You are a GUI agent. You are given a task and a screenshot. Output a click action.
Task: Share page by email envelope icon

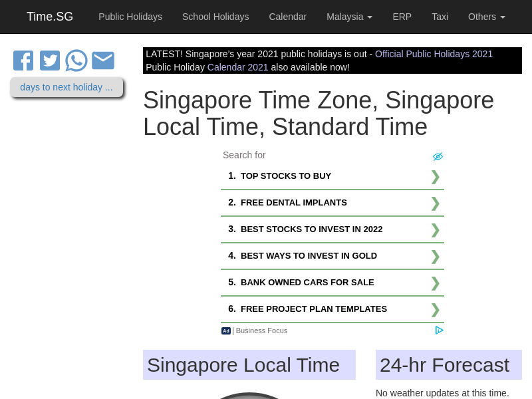103,61
